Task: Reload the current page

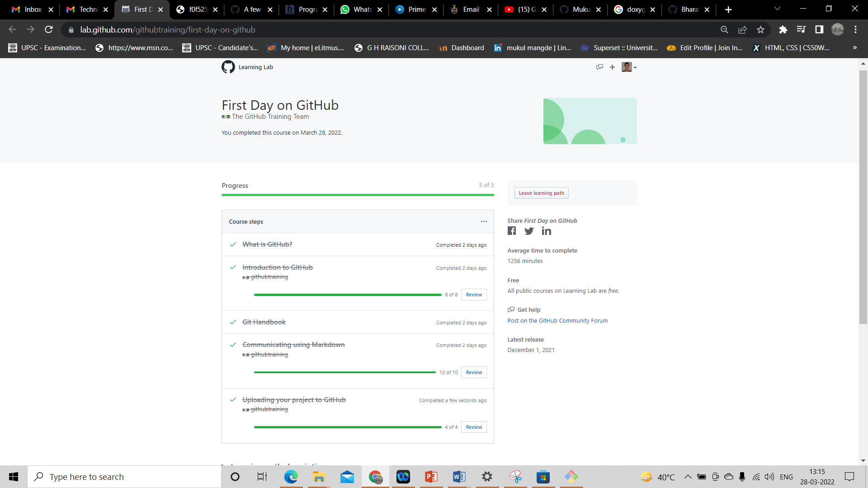Action: tap(49, 29)
